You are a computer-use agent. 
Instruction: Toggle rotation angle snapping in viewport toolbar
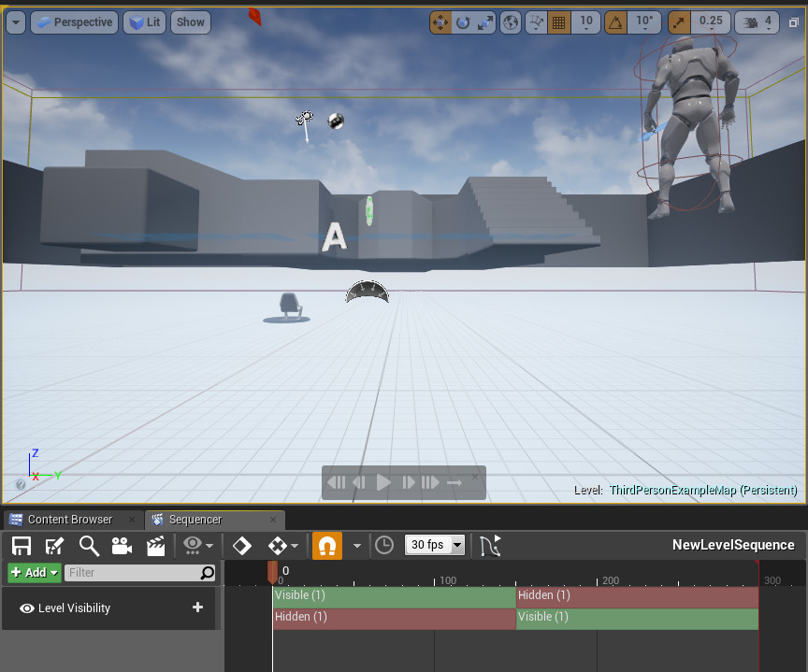click(x=614, y=21)
